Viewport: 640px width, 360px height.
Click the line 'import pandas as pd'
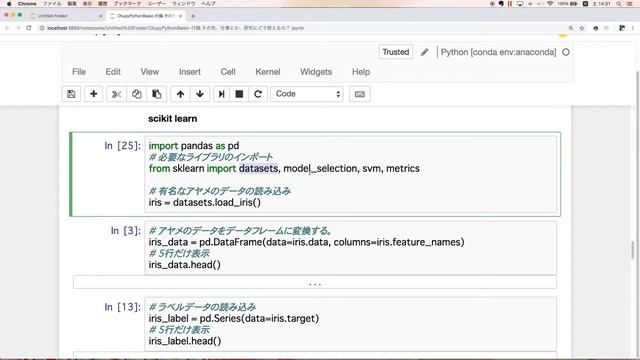(x=194, y=146)
